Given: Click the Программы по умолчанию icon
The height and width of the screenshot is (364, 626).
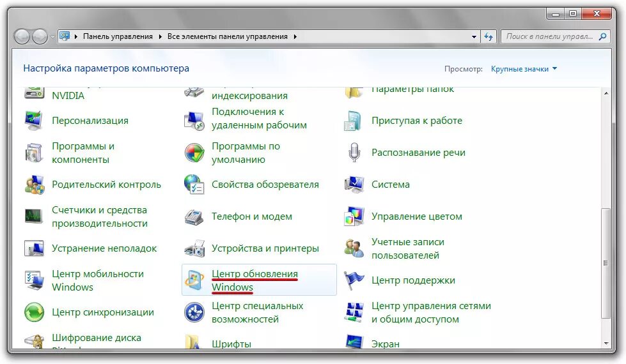Looking at the screenshot, I should [x=194, y=152].
